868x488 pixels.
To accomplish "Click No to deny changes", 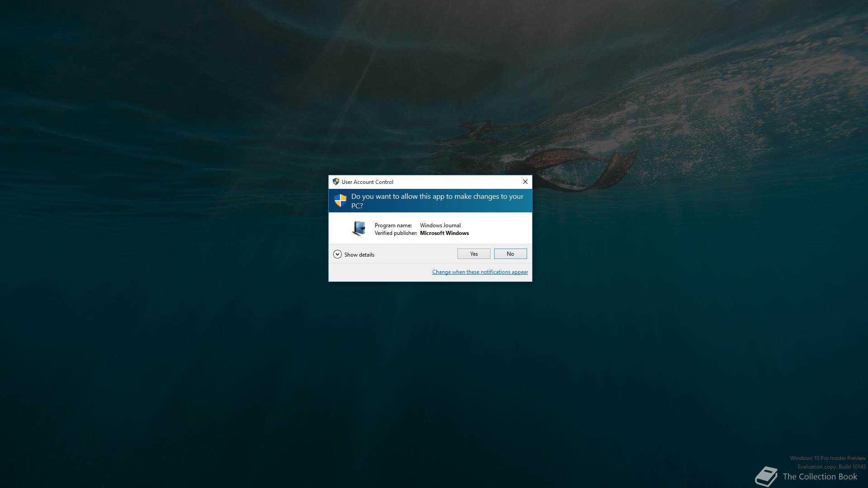I will click(510, 254).
